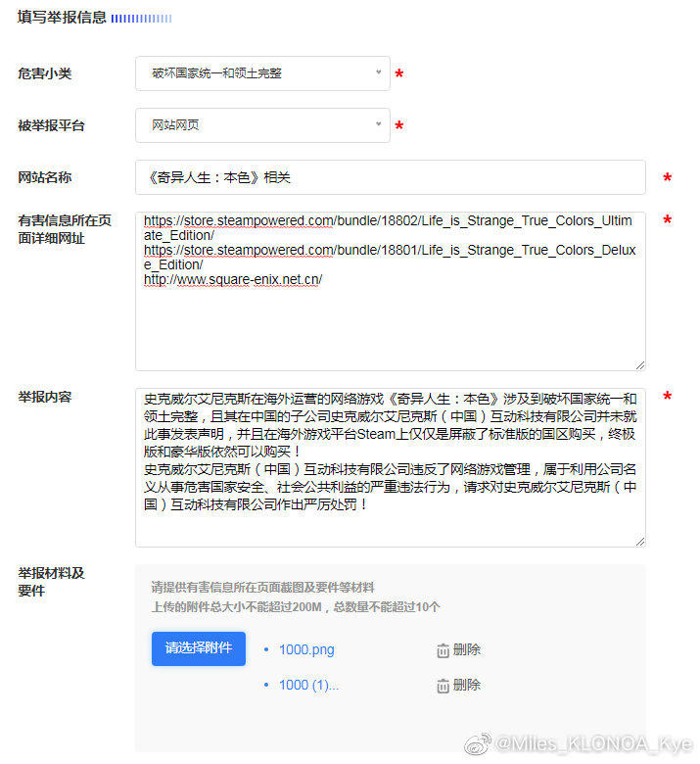Open the attached file 1000.png

tap(306, 649)
